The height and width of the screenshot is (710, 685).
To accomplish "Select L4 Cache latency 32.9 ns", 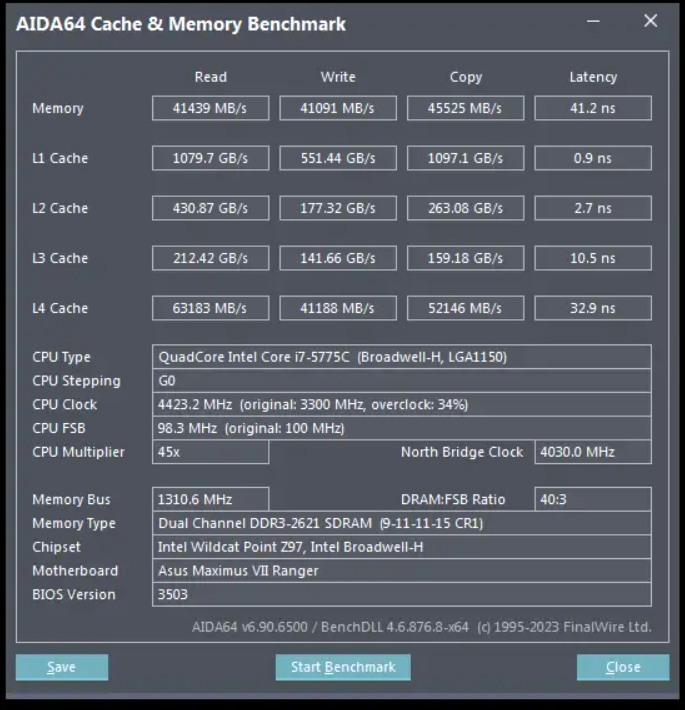I will (593, 308).
